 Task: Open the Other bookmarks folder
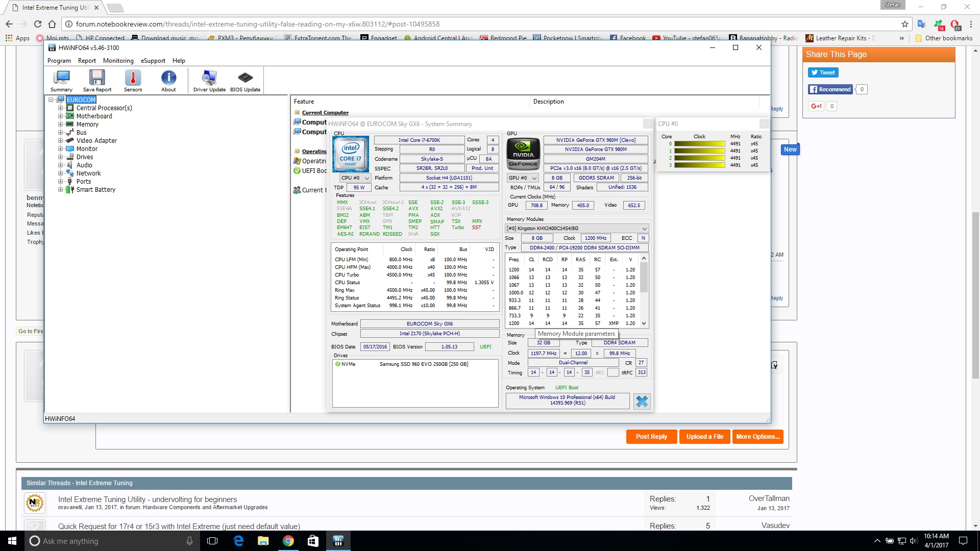click(944, 38)
